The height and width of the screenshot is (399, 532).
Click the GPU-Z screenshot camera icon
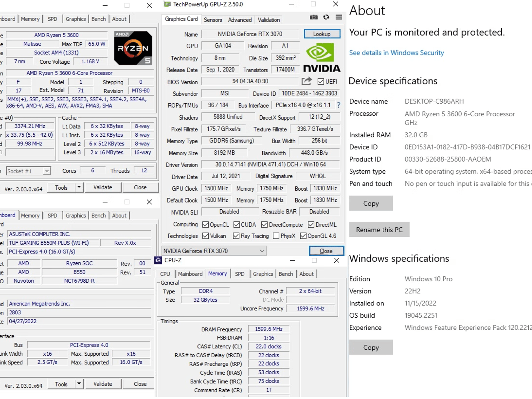tap(314, 17)
